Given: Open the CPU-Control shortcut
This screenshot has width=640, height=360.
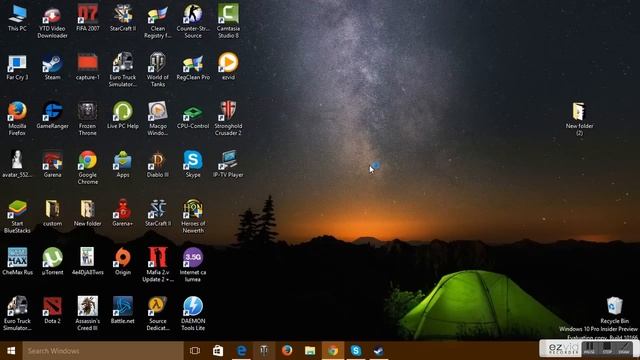Looking at the screenshot, I should tap(193, 116).
